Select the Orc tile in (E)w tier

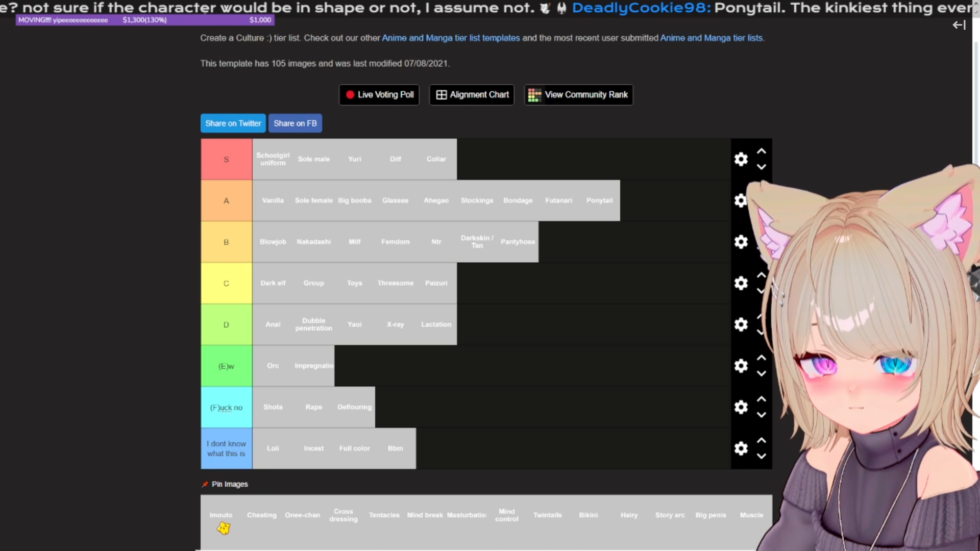point(273,366)
